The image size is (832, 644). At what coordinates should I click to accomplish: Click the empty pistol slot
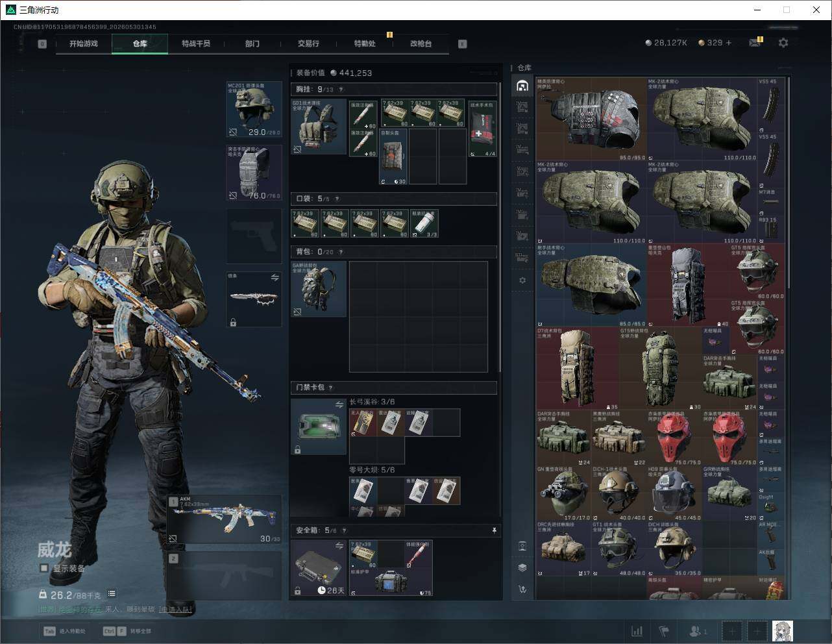click(x=254, y=236)
